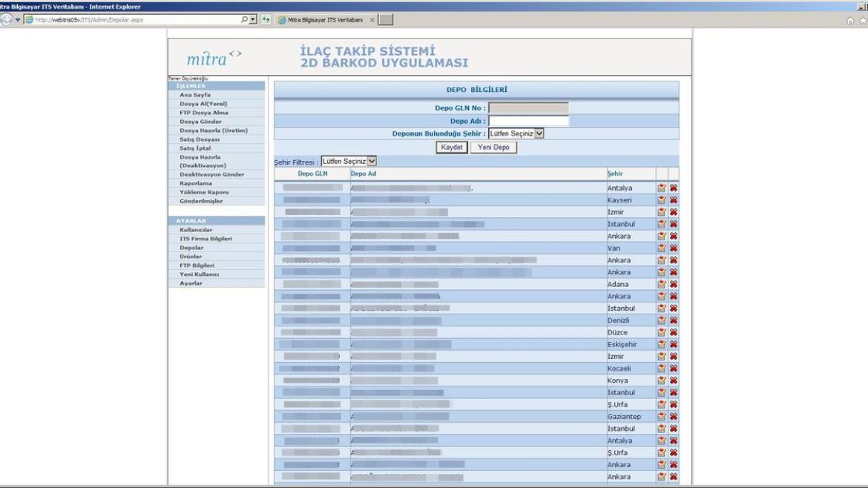
Task: Select FTP Dosya Alma menu item
Action: (x=204, y=112)
